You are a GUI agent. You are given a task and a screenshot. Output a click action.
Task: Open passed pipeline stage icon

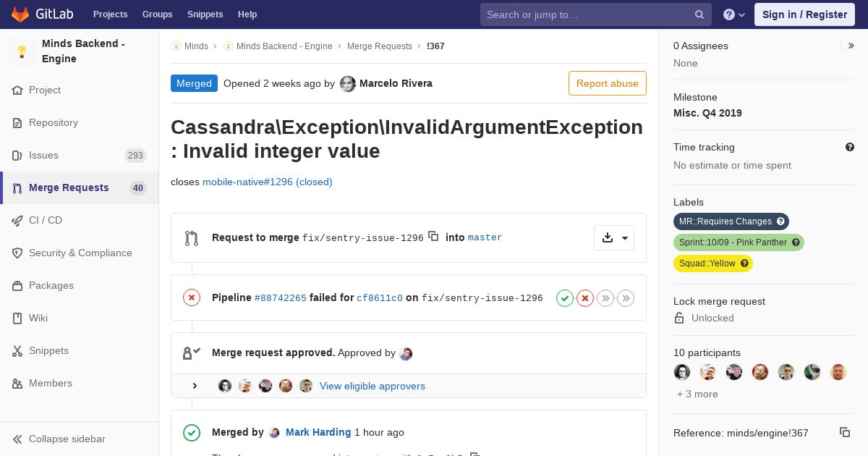(565, 297)
